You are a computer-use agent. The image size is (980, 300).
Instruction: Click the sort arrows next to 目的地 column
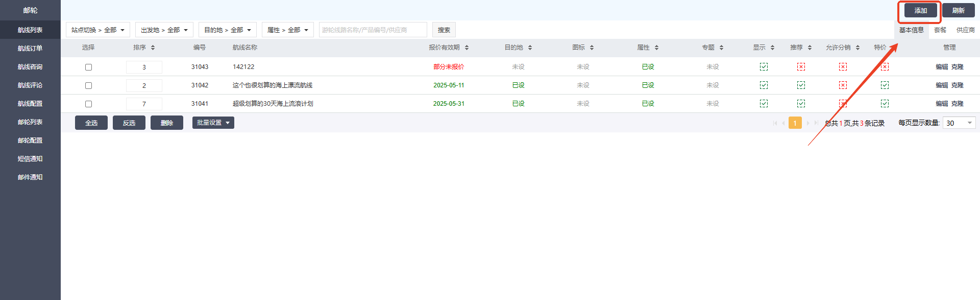click(530, 48)
